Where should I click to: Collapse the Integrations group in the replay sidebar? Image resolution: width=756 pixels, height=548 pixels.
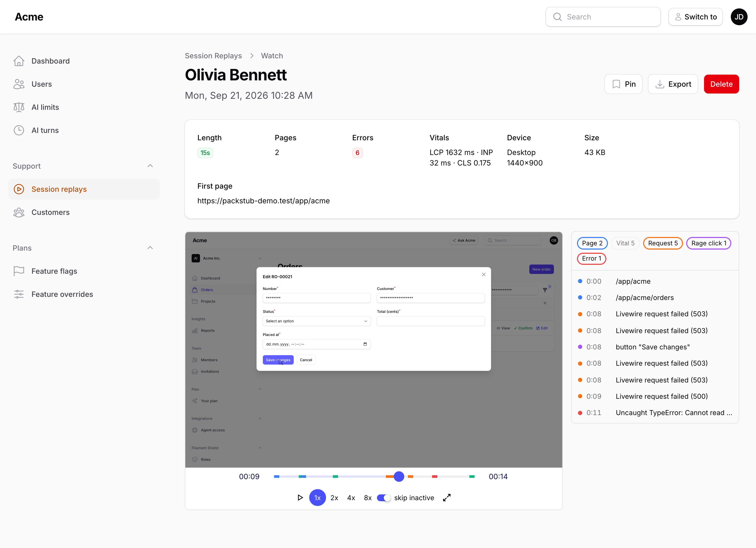pyautogui.click(x=260, y=418)
